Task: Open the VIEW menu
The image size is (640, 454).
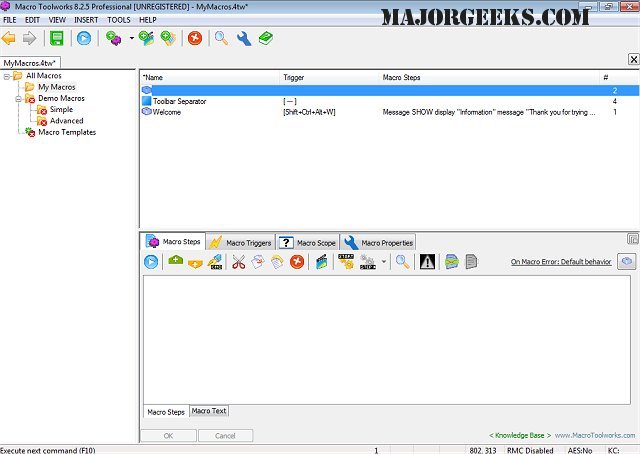Action: [x=57, y=20]
